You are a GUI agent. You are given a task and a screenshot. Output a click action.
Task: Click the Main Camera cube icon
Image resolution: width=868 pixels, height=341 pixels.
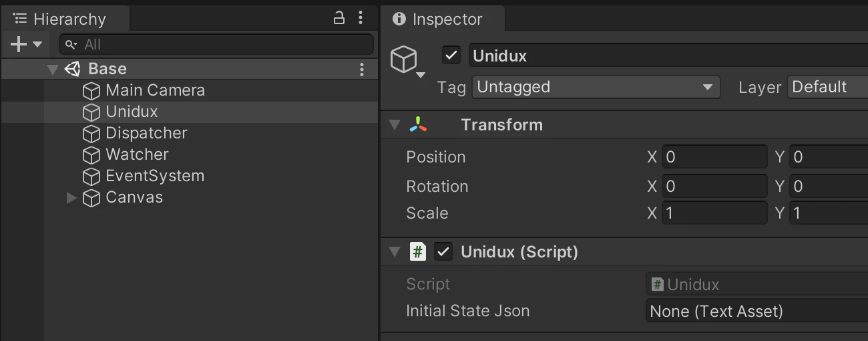point(91,90)
